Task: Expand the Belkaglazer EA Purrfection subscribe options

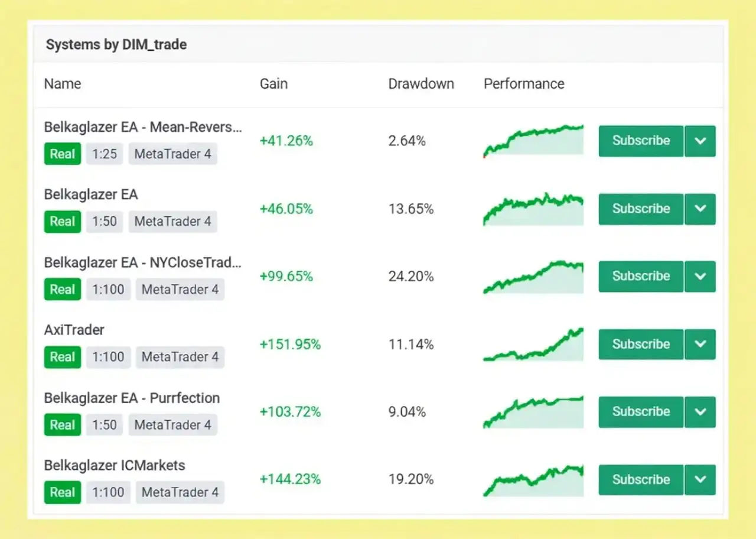Action: pyautogui.click(x=700, y=412)
